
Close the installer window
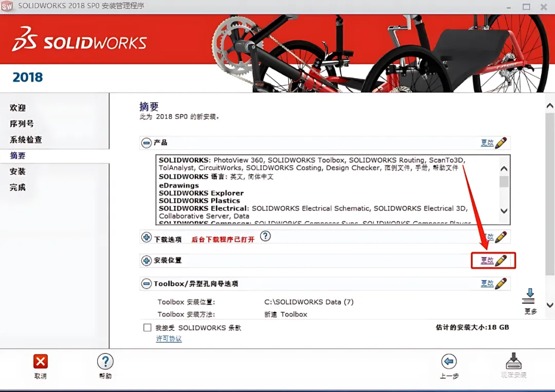tap(544, 6)
